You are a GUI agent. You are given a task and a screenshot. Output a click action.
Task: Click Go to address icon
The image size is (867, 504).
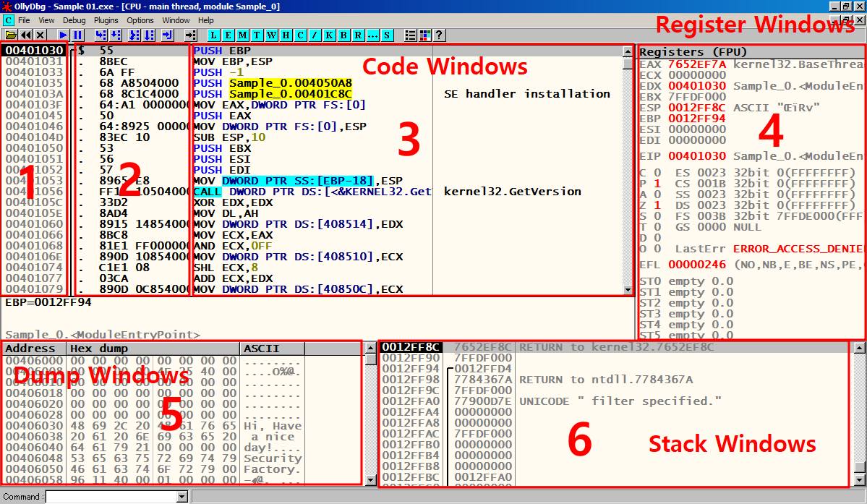(191, 35)
